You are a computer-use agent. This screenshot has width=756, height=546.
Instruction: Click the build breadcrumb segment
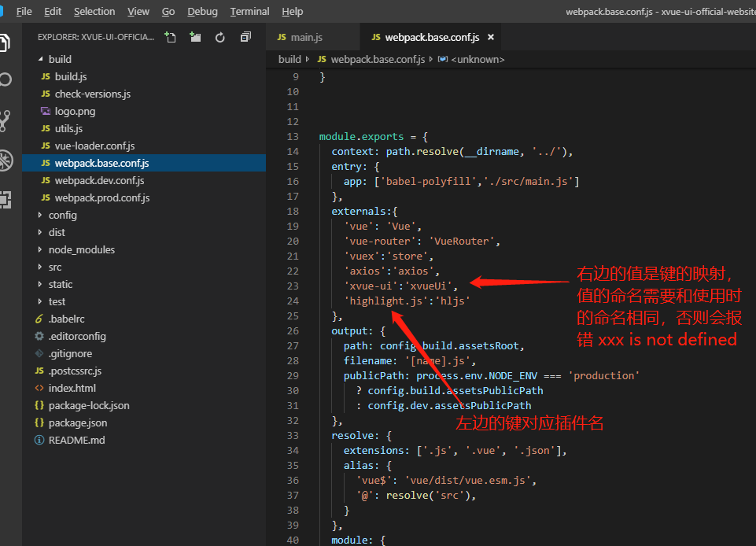(289, 59)
